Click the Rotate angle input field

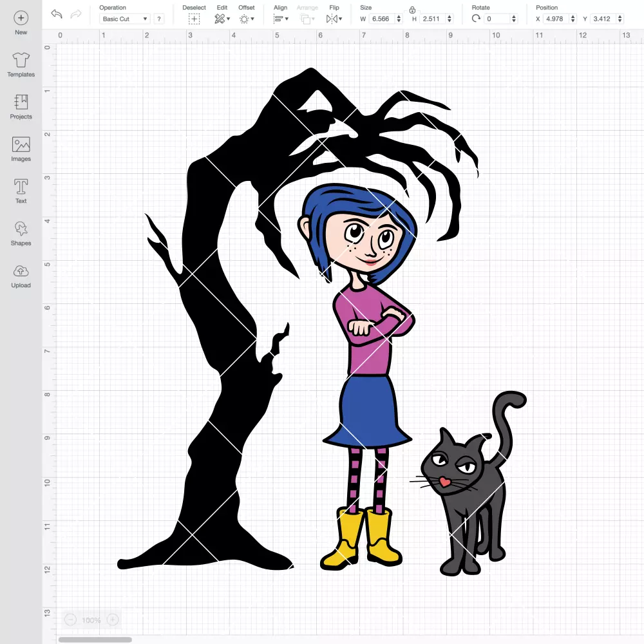tap(497, 19)
